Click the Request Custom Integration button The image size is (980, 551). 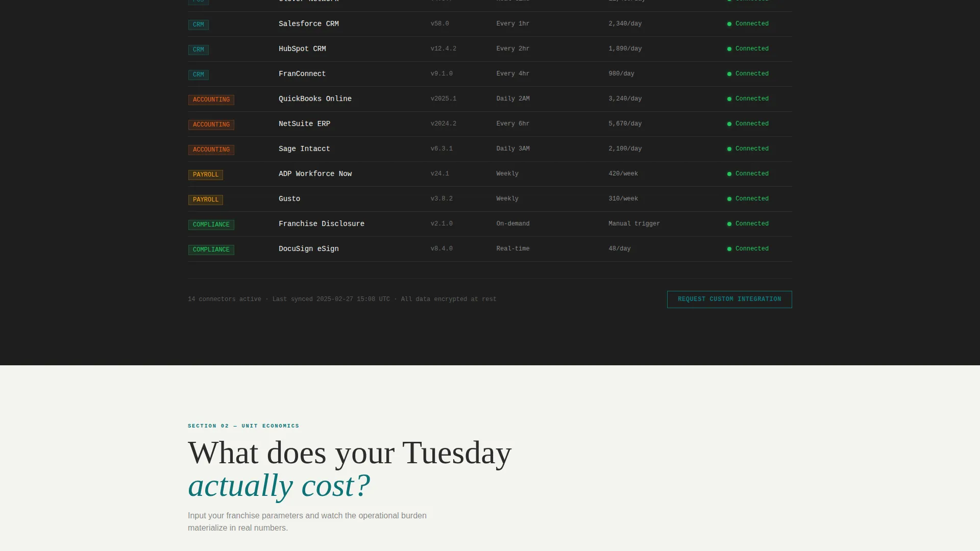pyautogui.click(x=729, y=299)
